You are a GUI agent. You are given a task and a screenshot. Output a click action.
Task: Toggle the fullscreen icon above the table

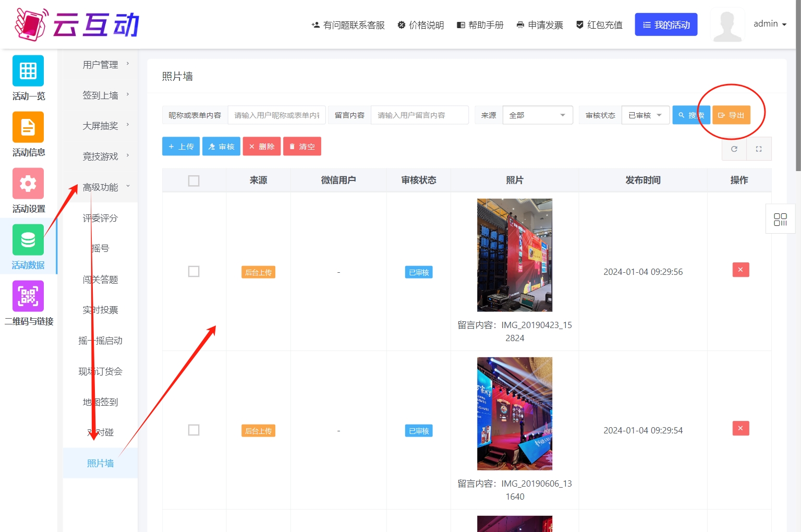tap(759, 149)
